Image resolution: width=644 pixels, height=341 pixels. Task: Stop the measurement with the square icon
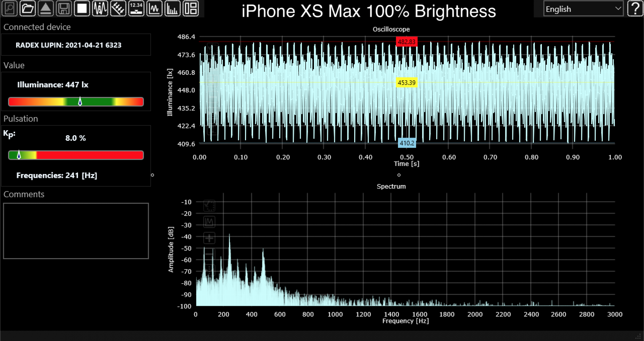pos(82,8)
